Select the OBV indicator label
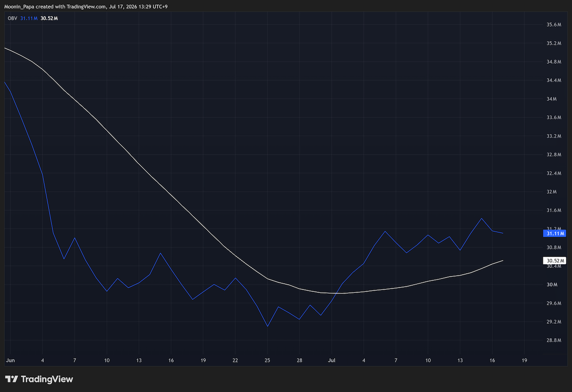This screenshot has width=572, height=392. [11, 18]
